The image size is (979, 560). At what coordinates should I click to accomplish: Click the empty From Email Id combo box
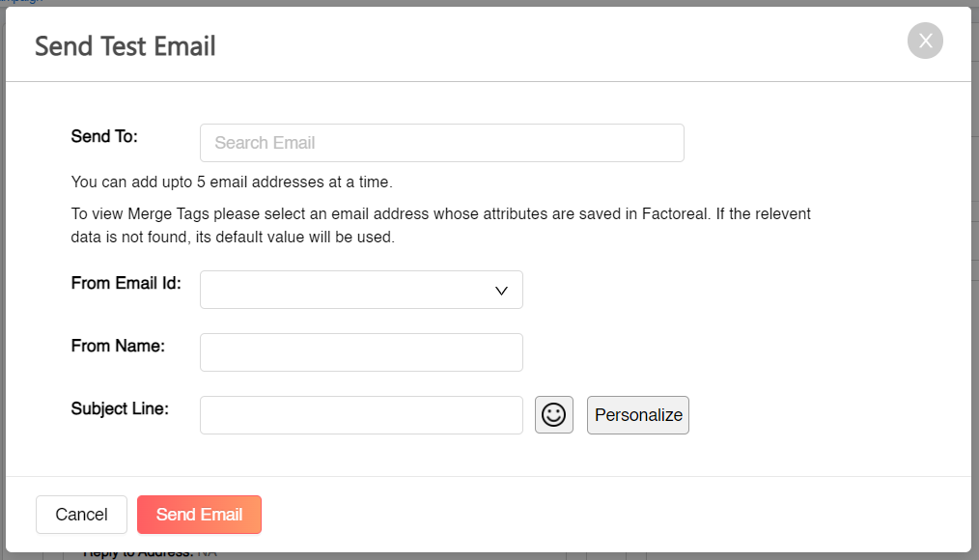click(348, 290)
